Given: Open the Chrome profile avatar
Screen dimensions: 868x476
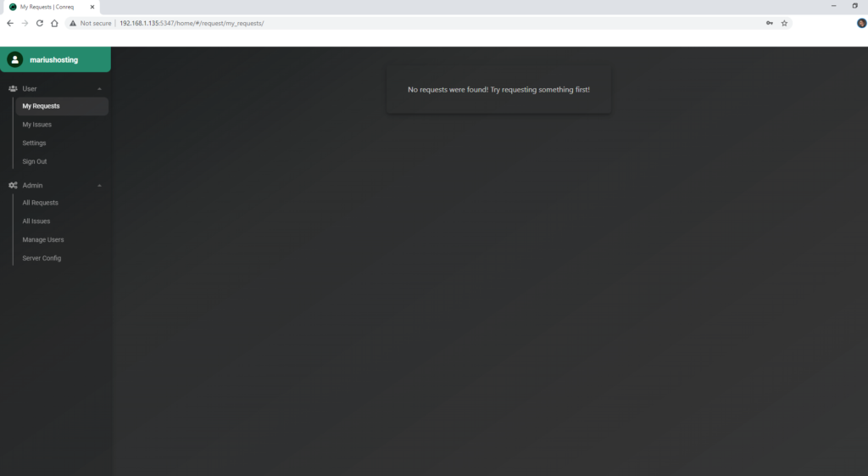Looking at the screenshot, I should (x=861, y=23).
